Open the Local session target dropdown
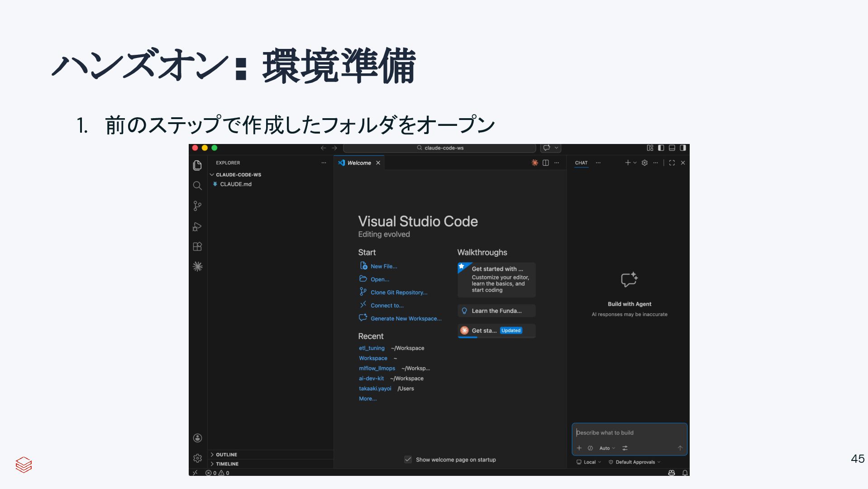Viewport: 868px width, 489px height. tap(589, 462)
